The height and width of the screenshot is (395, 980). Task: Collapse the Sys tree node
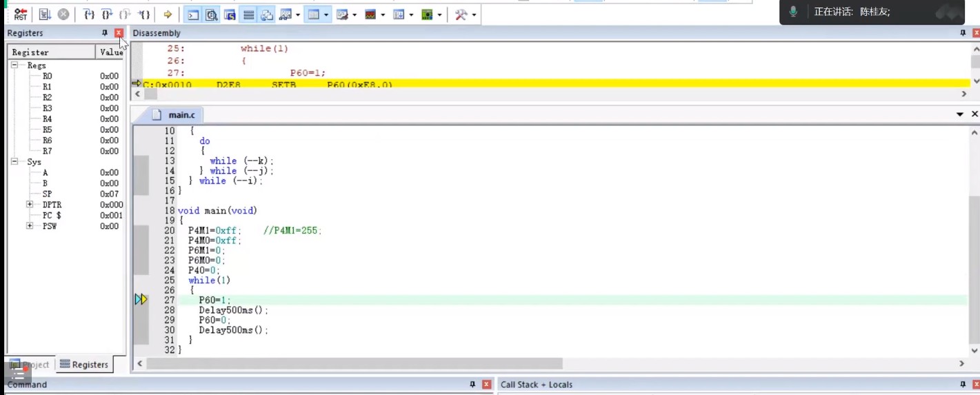point(14,161)
